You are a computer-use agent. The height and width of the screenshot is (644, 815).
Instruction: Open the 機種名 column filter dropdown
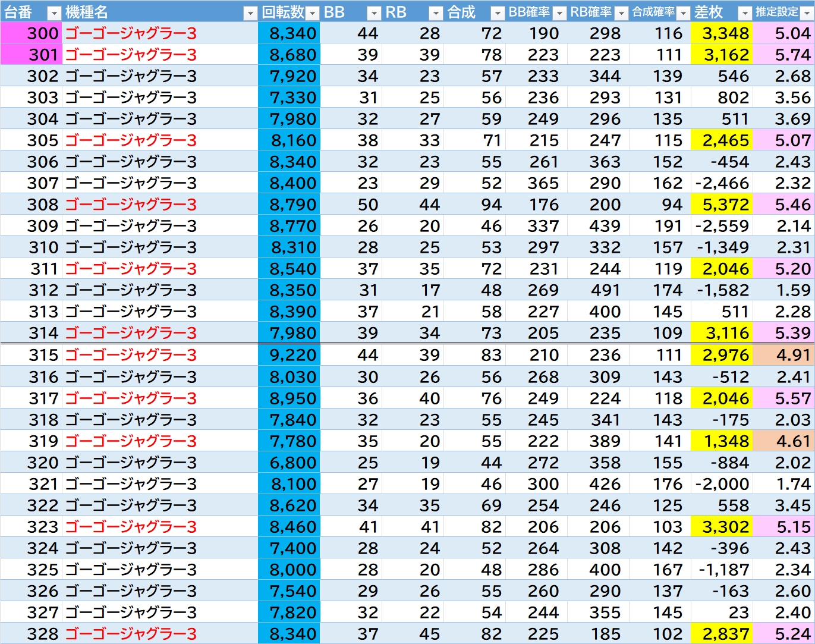(x=250, y=13)
